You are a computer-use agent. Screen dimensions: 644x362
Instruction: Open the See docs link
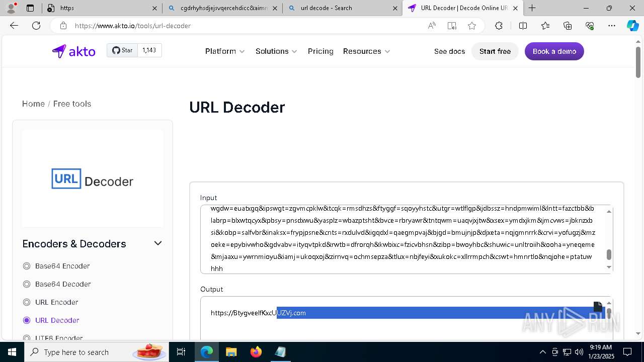[x=449, y=51]
